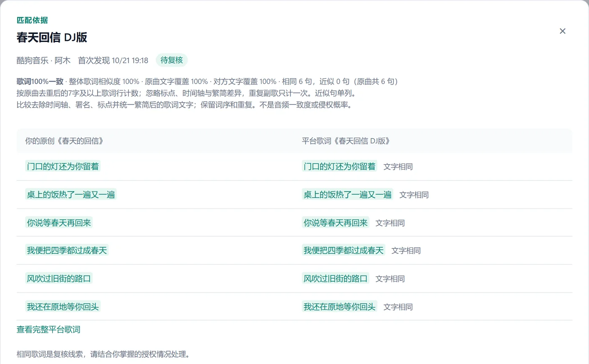Select platform lyric 你说等春天再回来 on the right

pyautogui.click(x=336, y=223)
